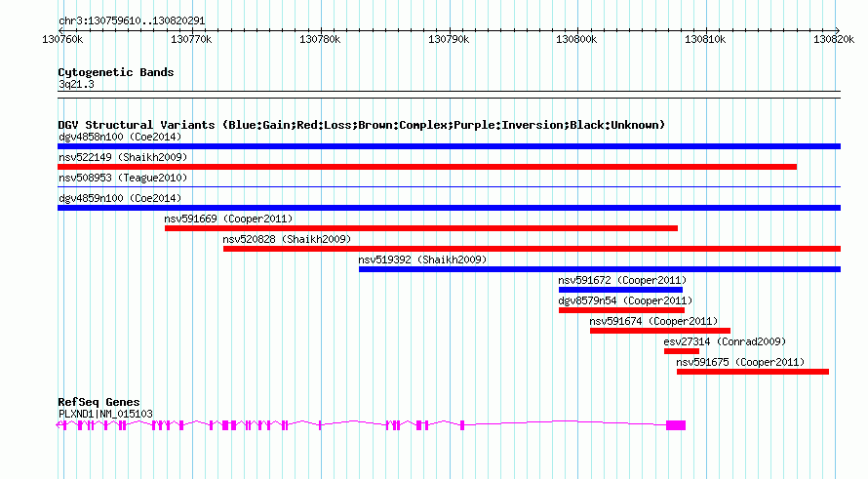The height and width of the screenshot is (479, 868).
Task: Click the nsv508953 (Teague2010) label
Action: pos(123,178)
